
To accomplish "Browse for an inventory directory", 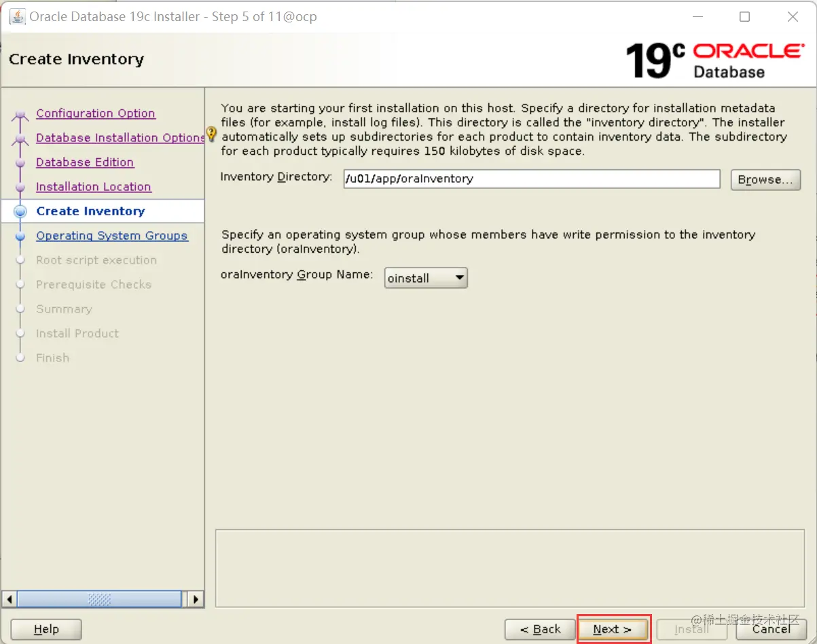I will pyautogui.click(x=765, y=179).
